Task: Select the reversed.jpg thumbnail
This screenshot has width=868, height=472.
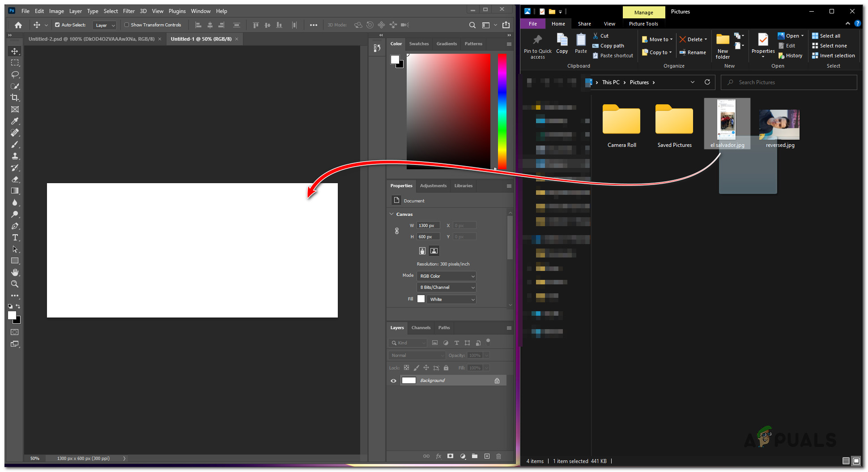Action: click(779, 125)
